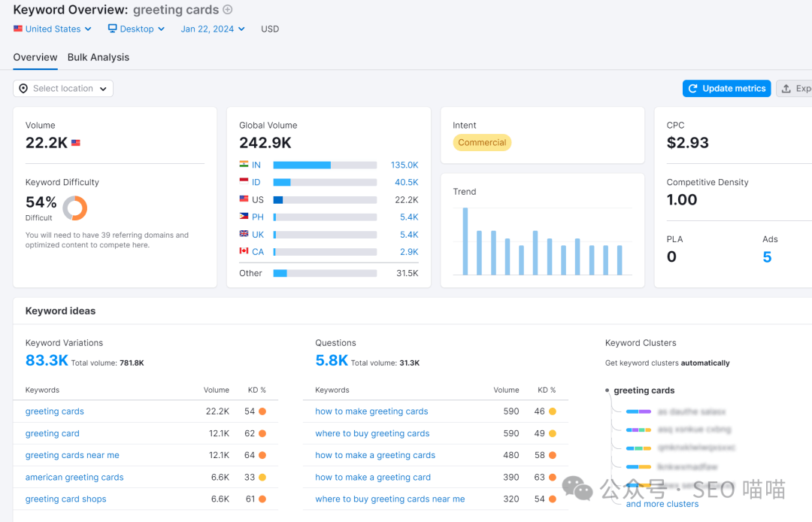
Task: Click the Philippines flag in Global Volume list
Action: [244, 216]
